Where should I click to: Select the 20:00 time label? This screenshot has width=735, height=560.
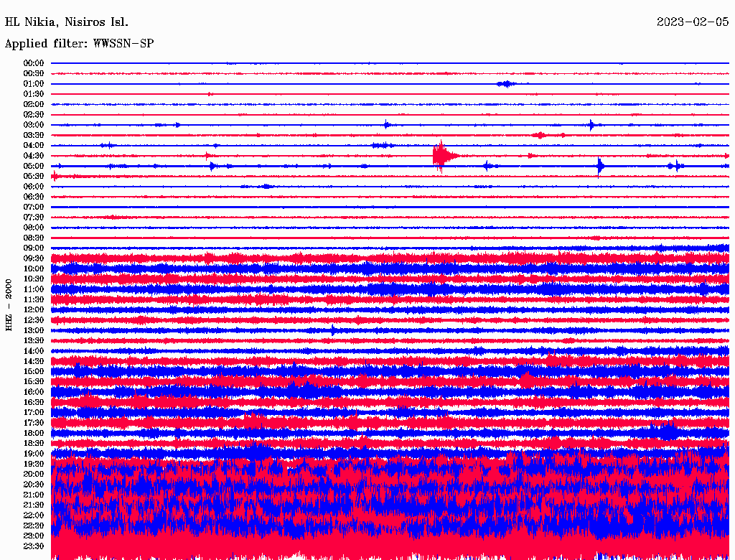pos(33,474)
